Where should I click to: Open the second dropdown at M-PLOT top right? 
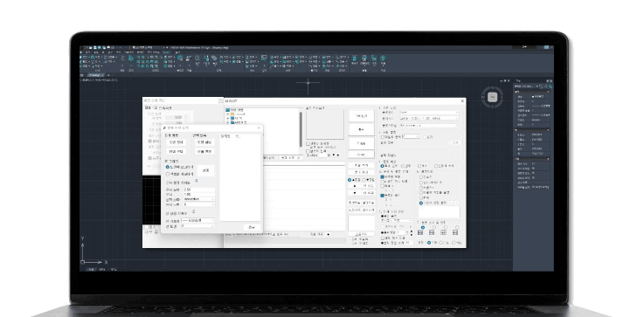(x=429, y=118)
